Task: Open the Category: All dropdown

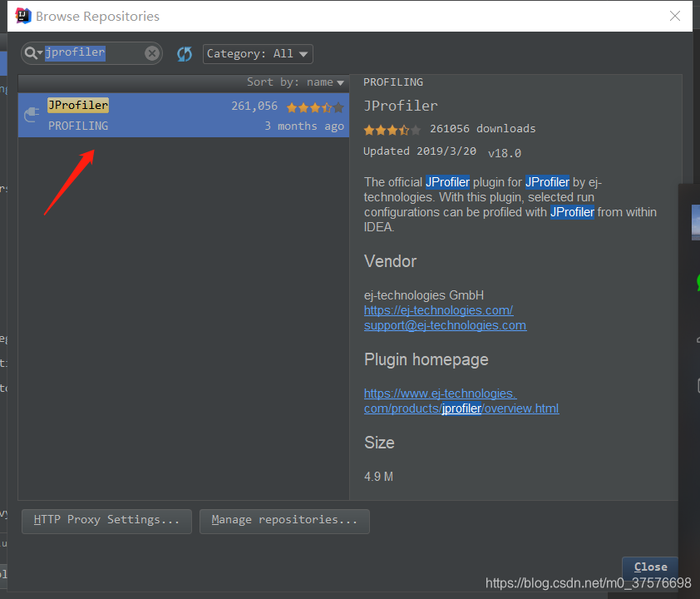Action: (258, 54)
